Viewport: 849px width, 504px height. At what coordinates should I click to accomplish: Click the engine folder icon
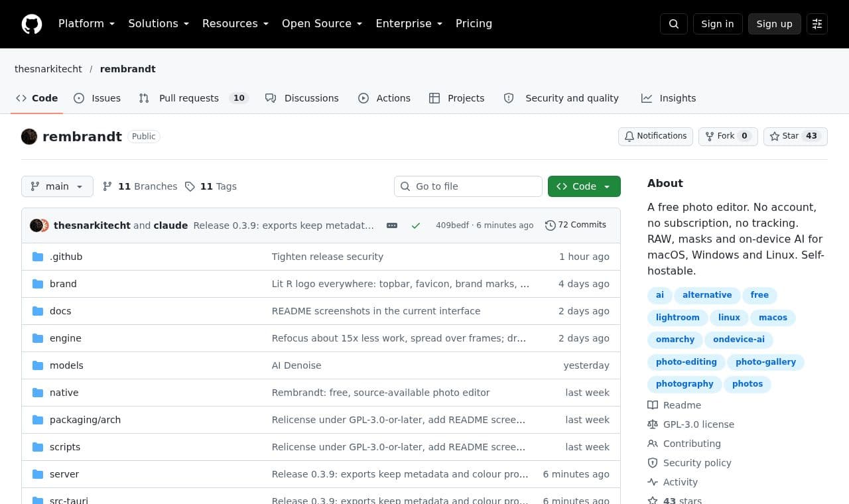coord(38,338)
